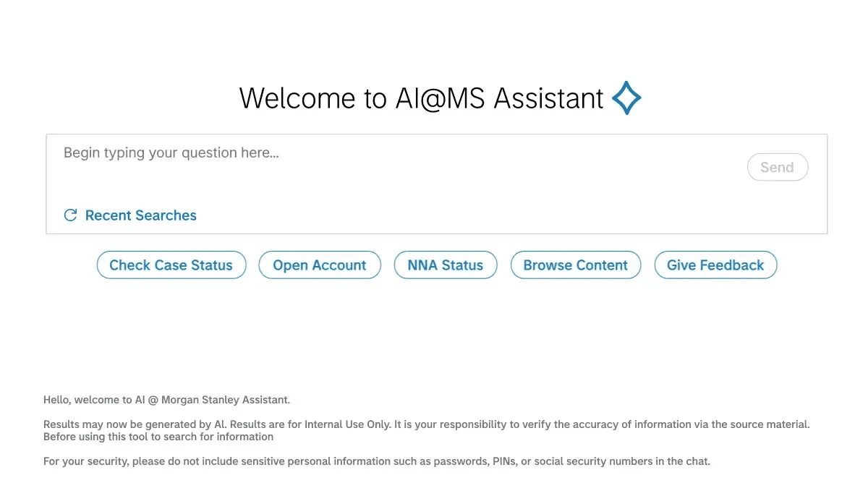Browse Content with the quick action button
The width and height of the screenshot is (868, 488).
(x=576, y=265)
